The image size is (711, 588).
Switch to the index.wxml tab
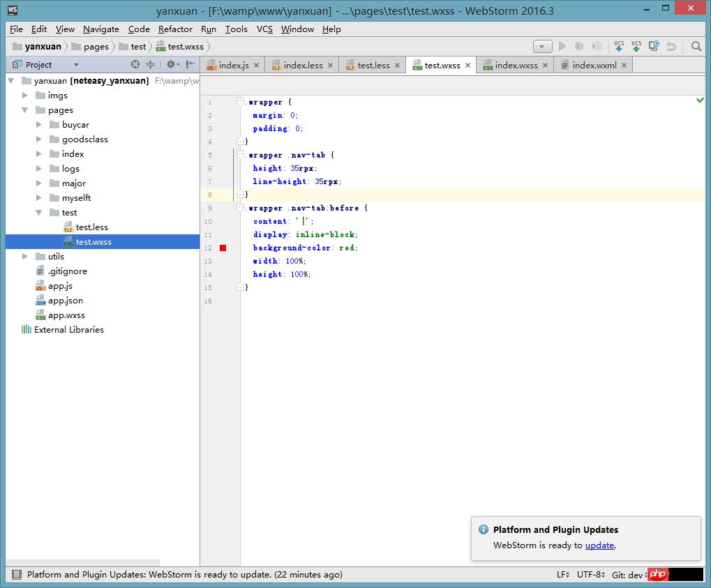pyautogui.click(x=593, y=65)
